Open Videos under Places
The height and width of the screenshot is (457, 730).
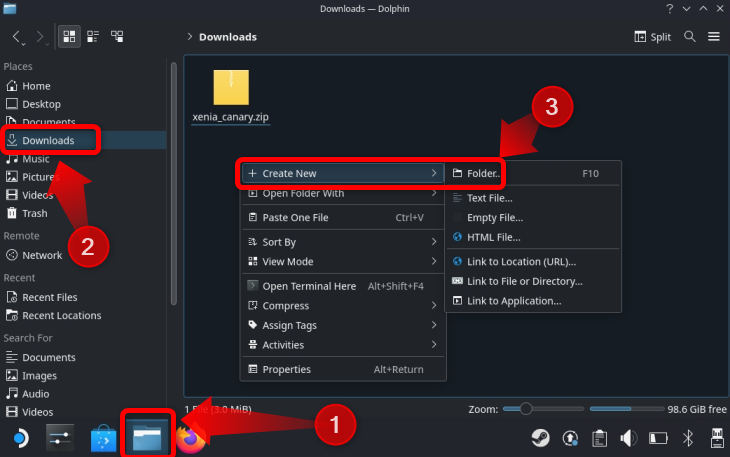[30, 195]
